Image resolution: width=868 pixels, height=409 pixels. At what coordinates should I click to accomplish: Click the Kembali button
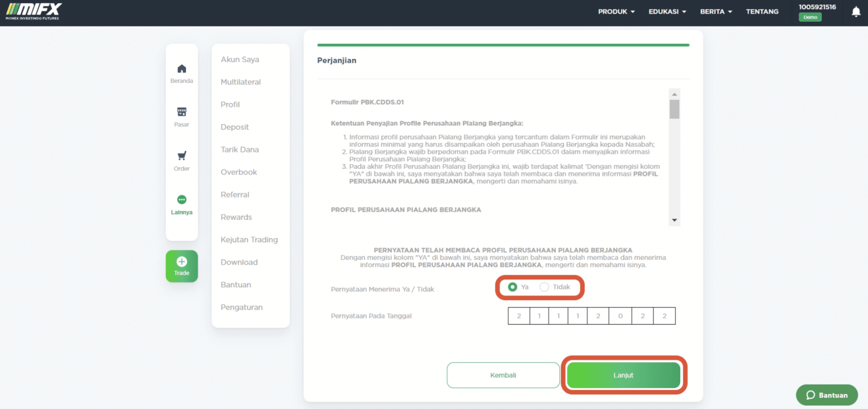[x=503, y=375]
